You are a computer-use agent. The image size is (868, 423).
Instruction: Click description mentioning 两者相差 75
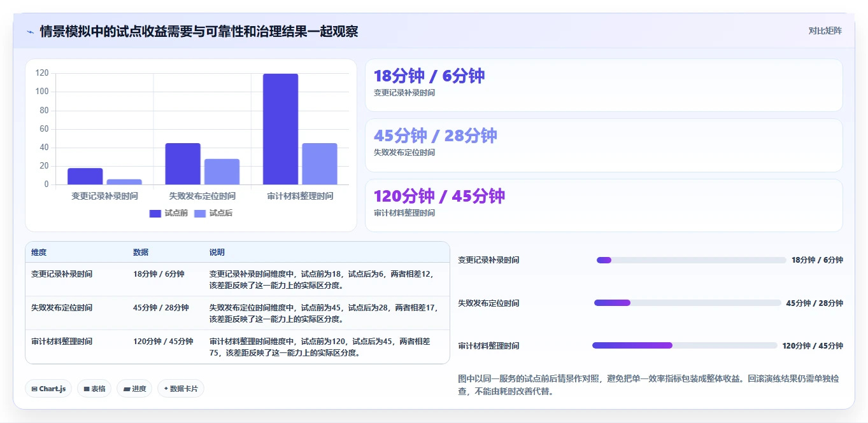click(x=320, y=347)
